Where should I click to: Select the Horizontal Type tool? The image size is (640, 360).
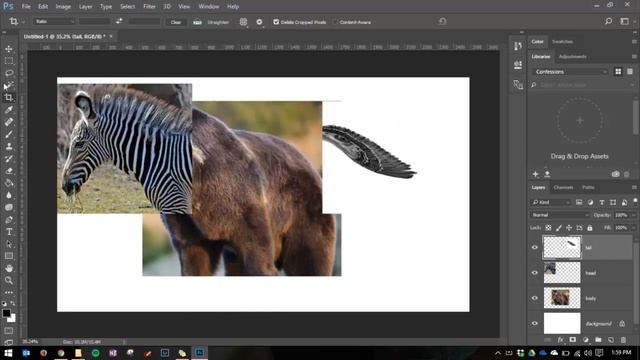click(x=9, y=232)
